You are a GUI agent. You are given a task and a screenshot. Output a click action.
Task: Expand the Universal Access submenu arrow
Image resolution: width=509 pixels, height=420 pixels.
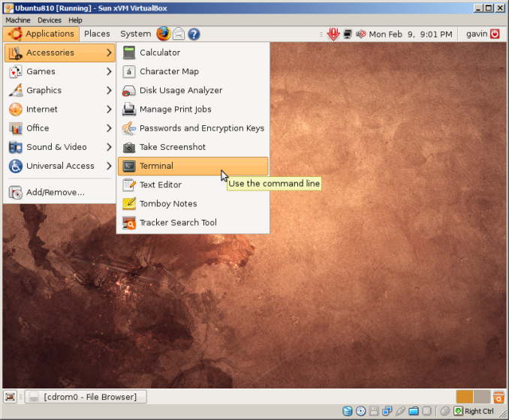(109, 166)
